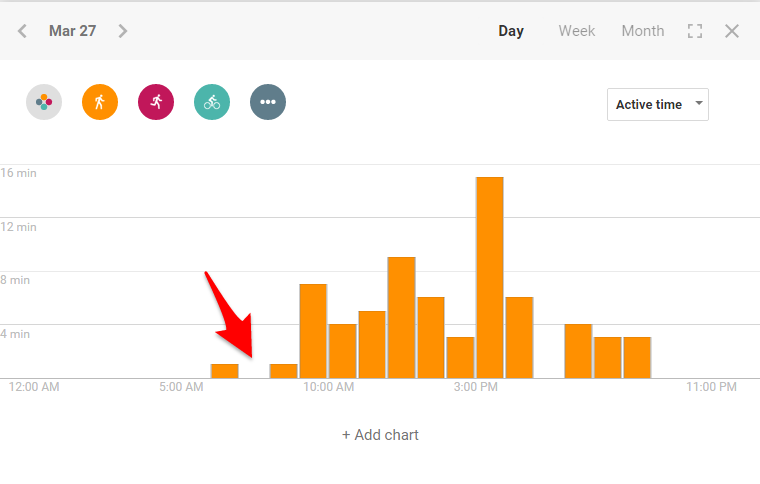Close the activity chart panel

click(x=732, y=31)
